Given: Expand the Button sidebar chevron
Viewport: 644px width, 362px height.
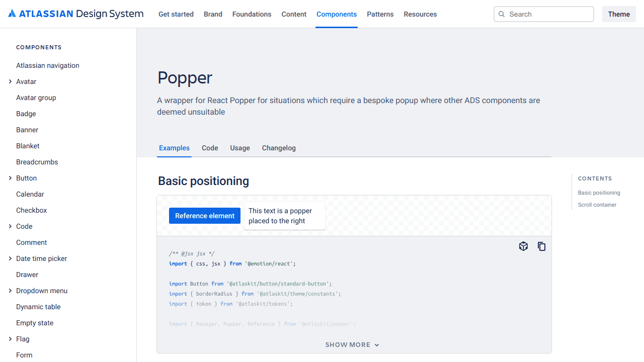Looking at the screenshot, I should tap(10, 178).
